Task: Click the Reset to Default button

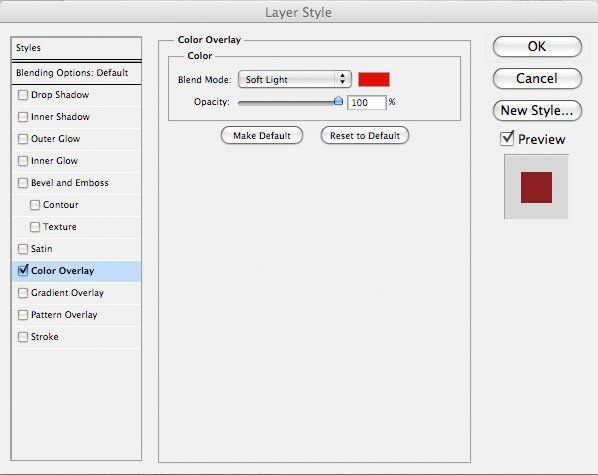Action: [365, 135]
